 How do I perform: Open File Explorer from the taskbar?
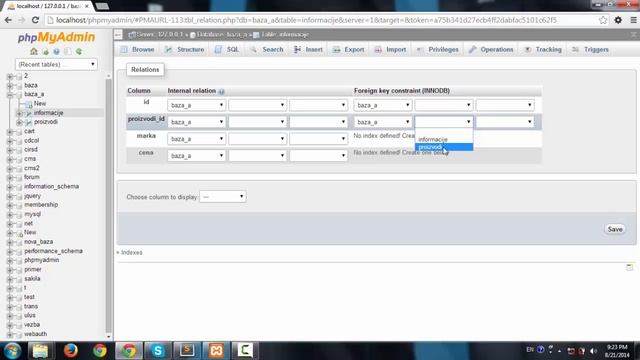pyautogui.click(x=40, y=351)
